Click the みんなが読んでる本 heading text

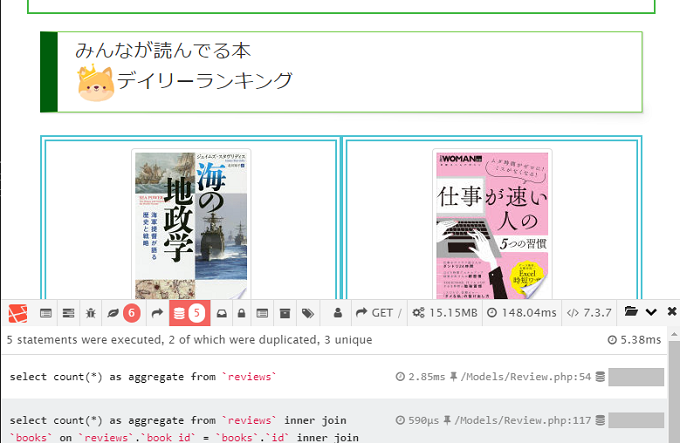coord(163,50)
